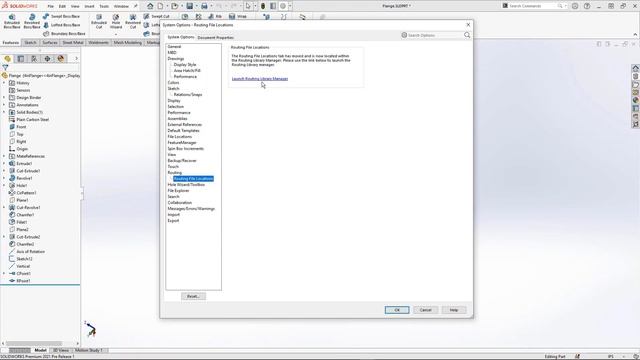The image size is (640, 360).
Task: Click the search magnifier in the Options dialog
Action: [x=467, y=36]
